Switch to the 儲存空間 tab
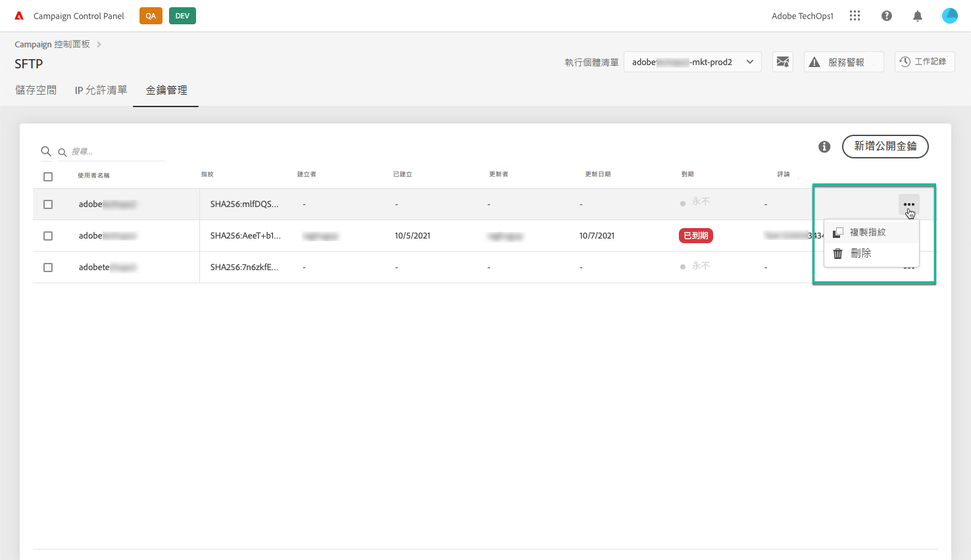This screenshot has height=560, width=971. tap(36, 90)
